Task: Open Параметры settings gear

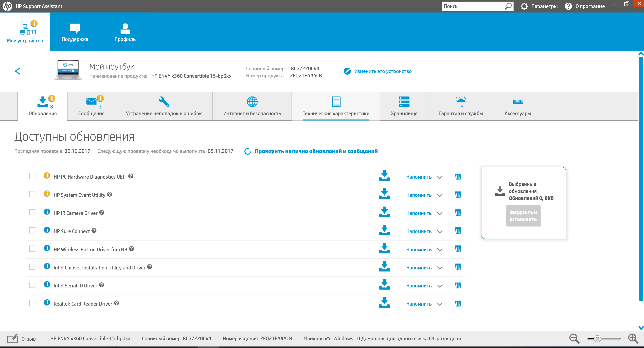Action: pyautogui.click(x=539, y=6)
